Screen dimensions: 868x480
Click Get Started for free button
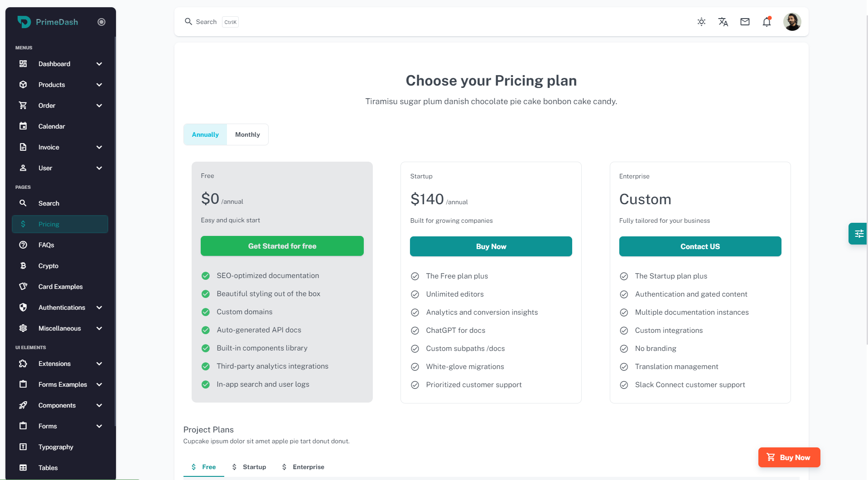pos(282,246)
